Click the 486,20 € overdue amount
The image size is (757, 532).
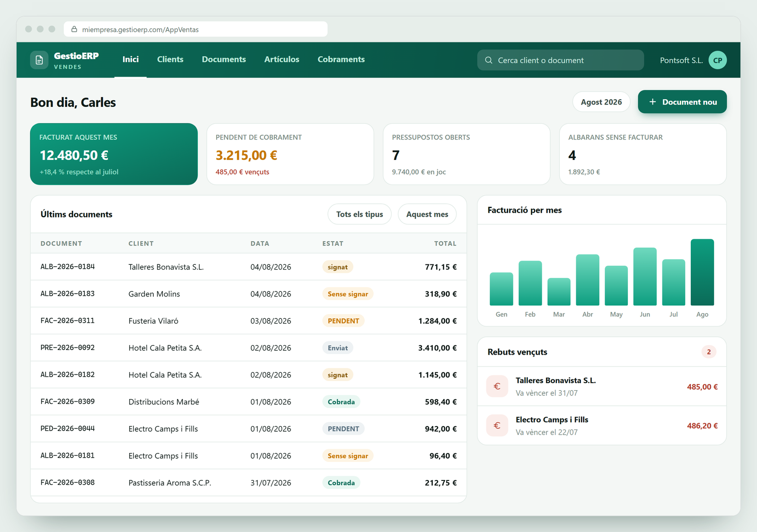702,426
